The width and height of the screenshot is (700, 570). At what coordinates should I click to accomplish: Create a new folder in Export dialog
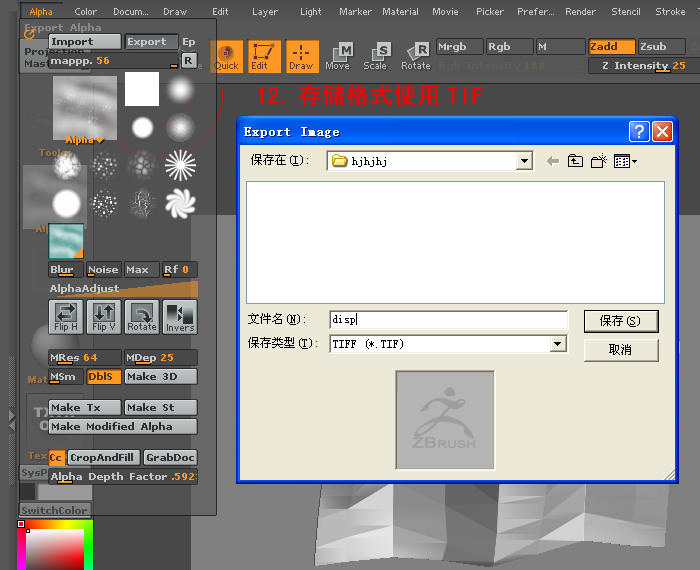598,161
